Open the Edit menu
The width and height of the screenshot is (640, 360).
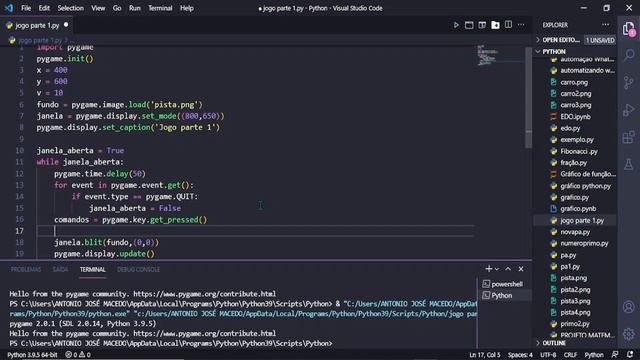point(44,8)
